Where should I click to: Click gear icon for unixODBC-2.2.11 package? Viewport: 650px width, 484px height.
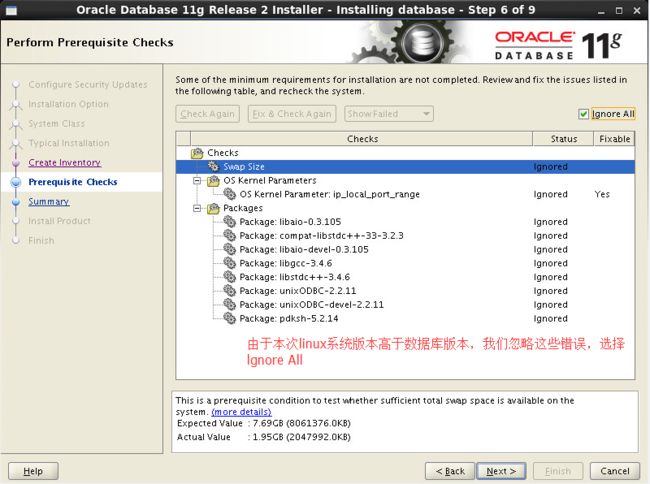tap(229, 290)
